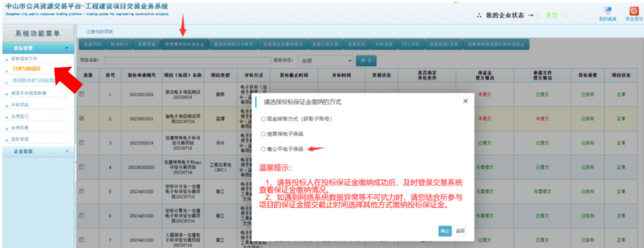
Task: Click 我要缴纳投标保证金 toolbar button
Action: pyautogui.click(x=184, y=44)
